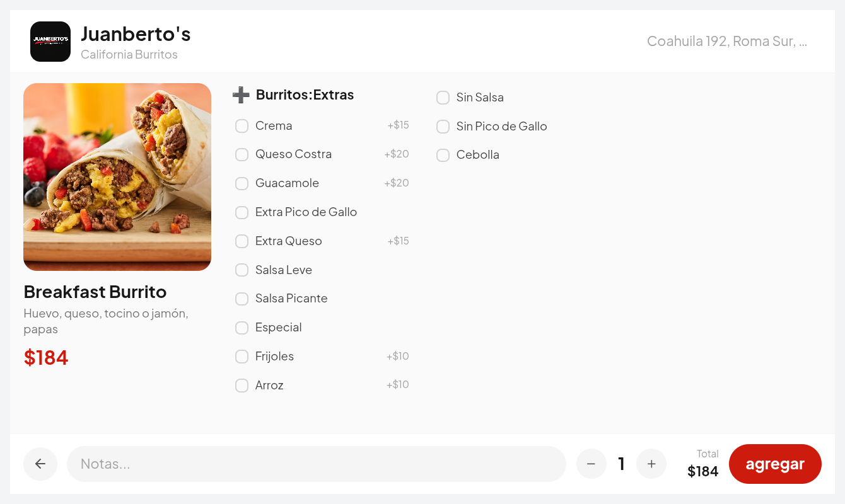Add Extra Queso to the burrito

242,241
